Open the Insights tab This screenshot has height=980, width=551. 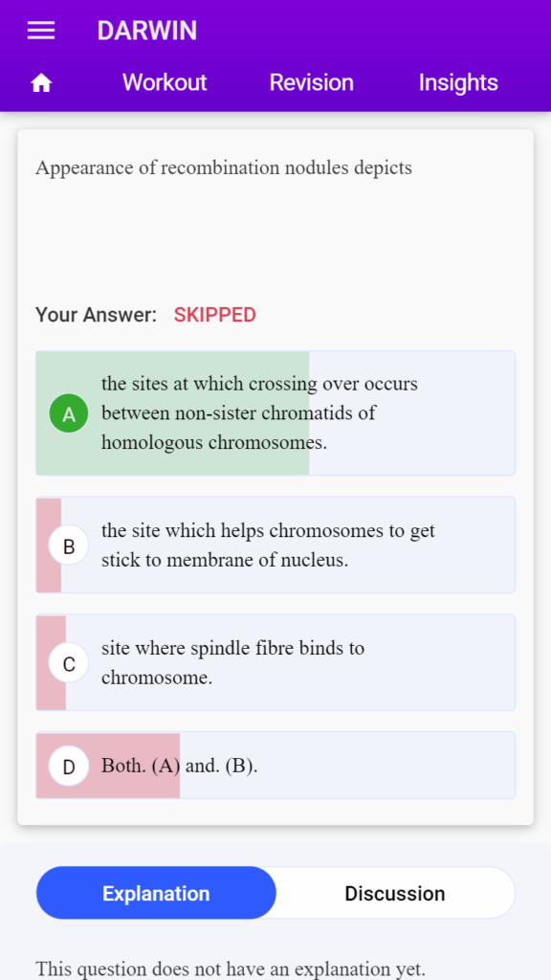pos(458,82)
